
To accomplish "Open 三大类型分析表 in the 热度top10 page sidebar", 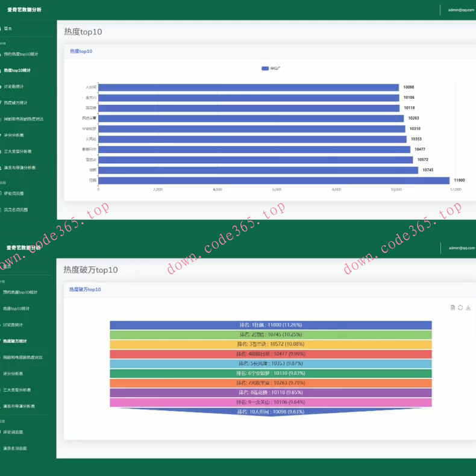I will tap(17, 151).
